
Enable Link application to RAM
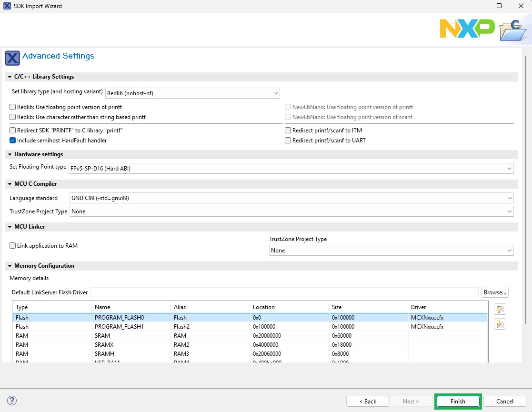click(12, 245)
